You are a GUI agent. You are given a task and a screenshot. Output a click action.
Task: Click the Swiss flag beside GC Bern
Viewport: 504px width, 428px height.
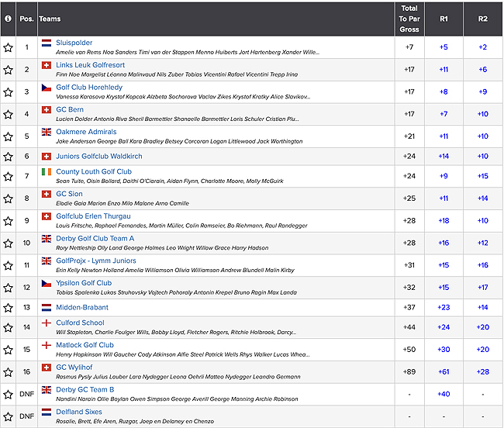pyautogui.click(x=47, y=109)
